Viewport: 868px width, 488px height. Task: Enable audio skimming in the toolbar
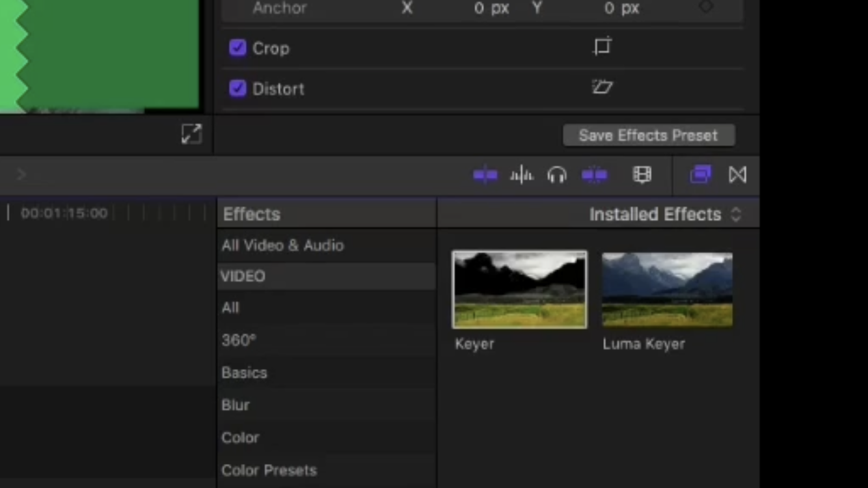(521, 174)
